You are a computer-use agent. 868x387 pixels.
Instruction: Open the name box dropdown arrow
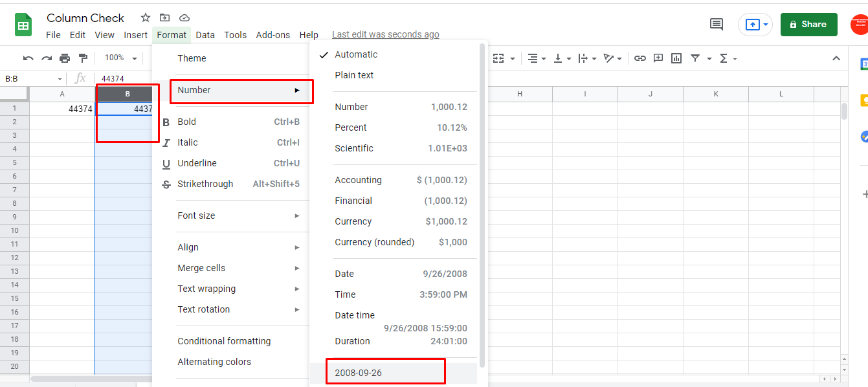tap(60, 79)
